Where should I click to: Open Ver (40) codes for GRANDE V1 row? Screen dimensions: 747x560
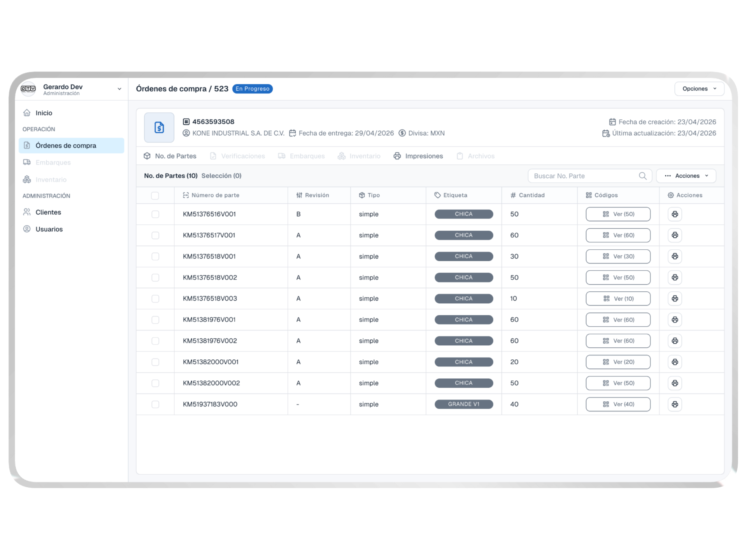[x=618, y=404]
